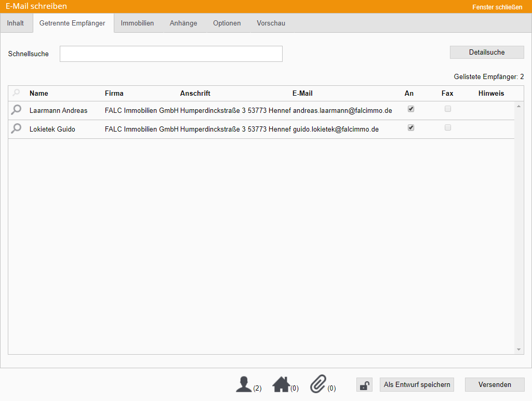Image resolution: width=532 pixels, height=401 pixels.
Task: Save email with Als Entwurf speichern
Action: pyautogui.click(x=417, y=385)
